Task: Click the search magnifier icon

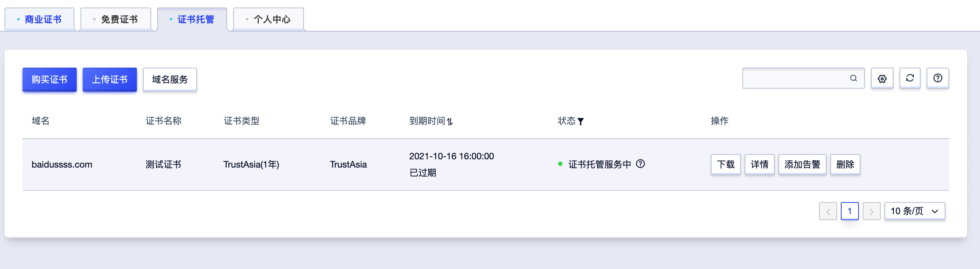Action: [854, 78]
